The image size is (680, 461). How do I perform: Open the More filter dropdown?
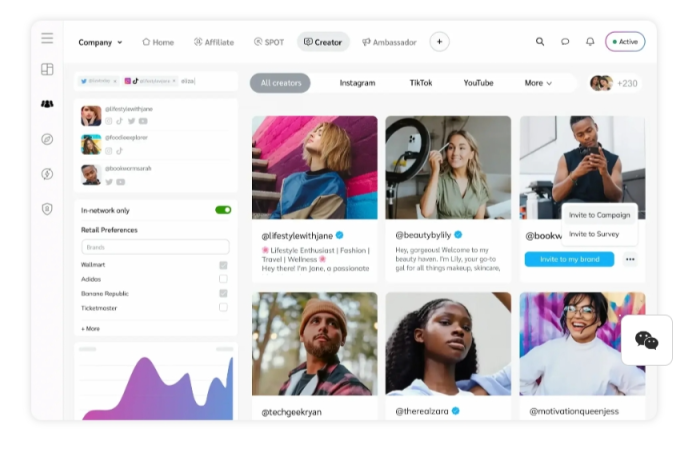(x=538, y=83)
